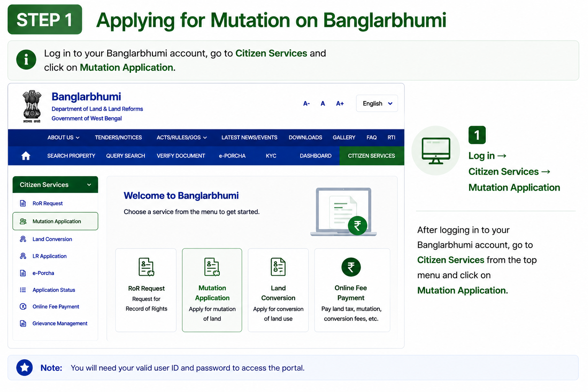Image resolution: width=588 pixels, height=392 pixels.
Task: Go to DASHBOARD tab
Action: 315,156
